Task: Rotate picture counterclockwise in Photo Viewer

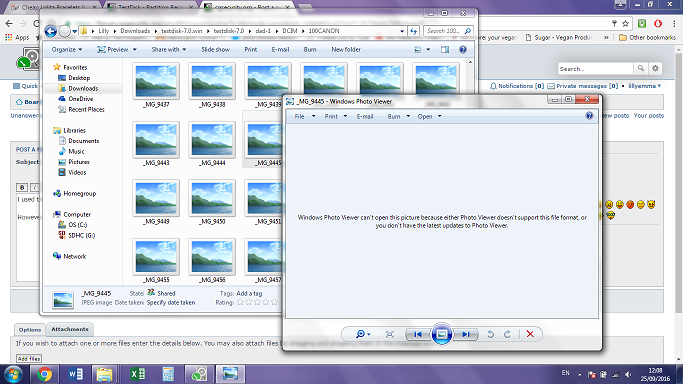Action: point(490,334)
